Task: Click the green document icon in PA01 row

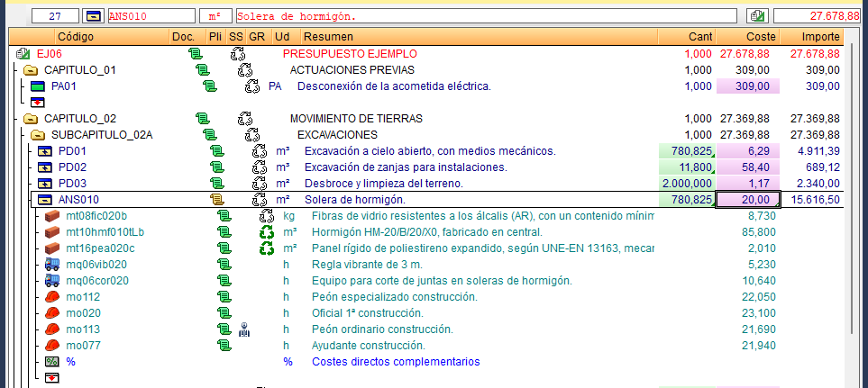Action: (x=210, y=86)
